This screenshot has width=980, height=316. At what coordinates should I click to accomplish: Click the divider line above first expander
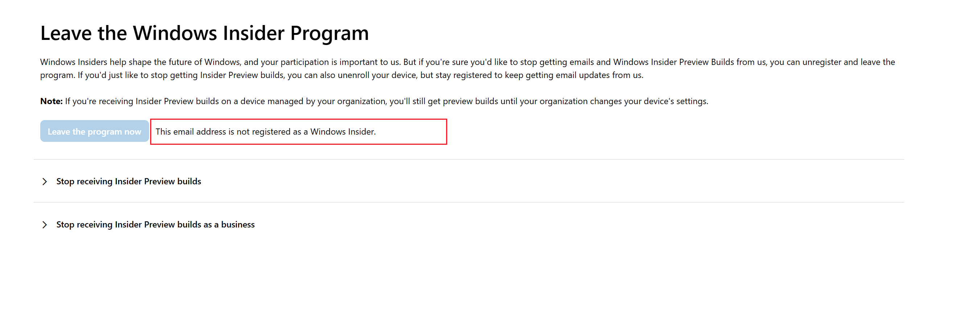coord(469,160)
